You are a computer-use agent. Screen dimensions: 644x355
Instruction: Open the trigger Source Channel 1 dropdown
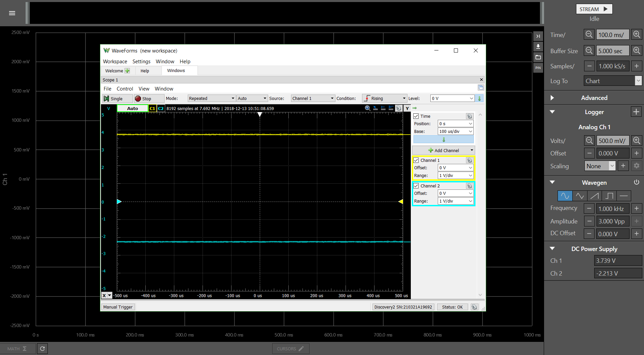point(313,98)
